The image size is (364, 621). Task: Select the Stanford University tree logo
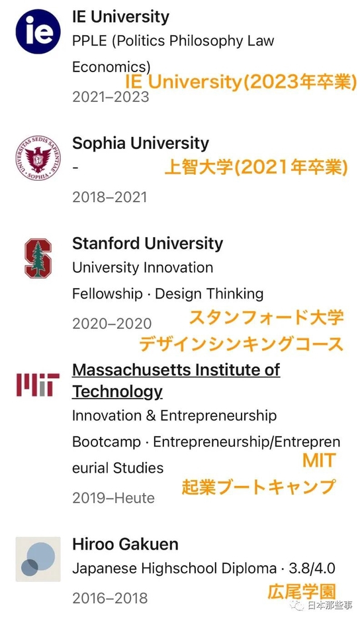pos(38,258)
